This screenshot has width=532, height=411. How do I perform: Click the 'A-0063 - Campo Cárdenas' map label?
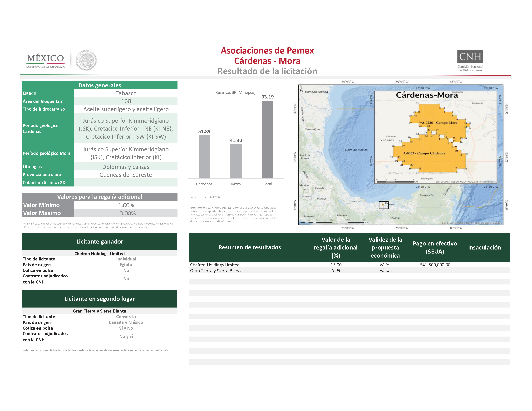point(424,153)
